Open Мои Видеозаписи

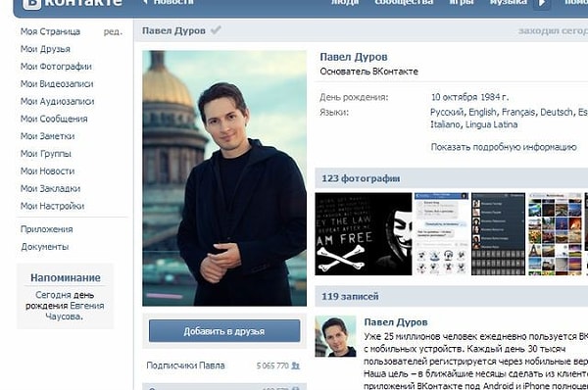pos(57,84)
